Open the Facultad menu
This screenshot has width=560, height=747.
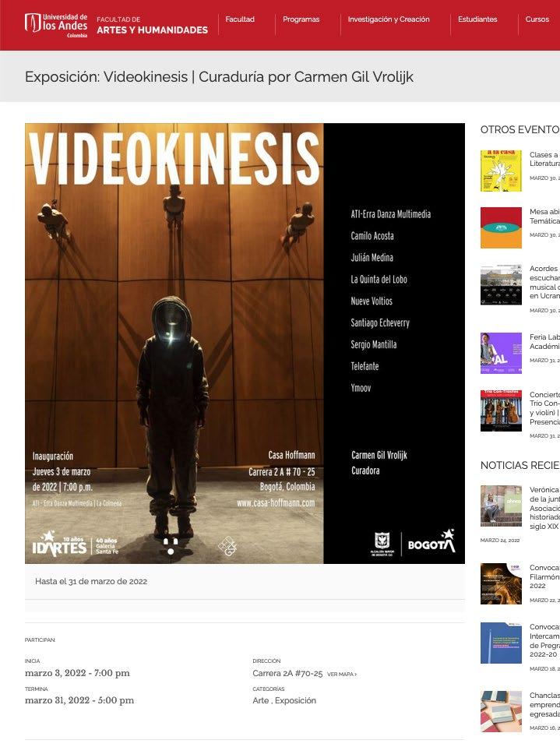(240, 19)
